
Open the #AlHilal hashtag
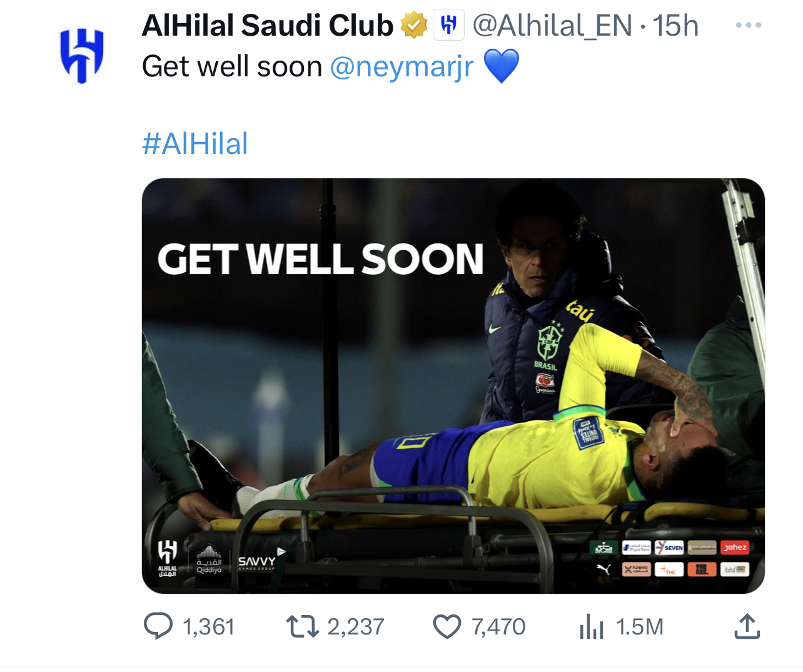click(195, 144)
